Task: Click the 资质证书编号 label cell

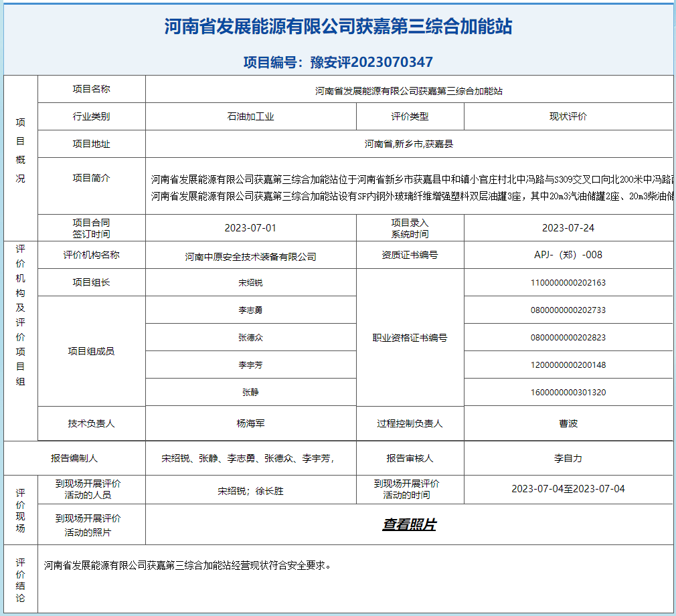Action: point(410,255)
